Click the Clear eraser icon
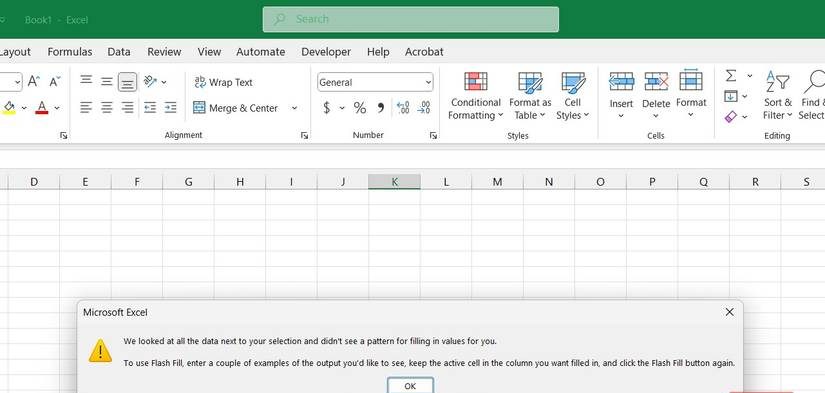Image resolution: width=825 pixels, height=393 pixels. click(731, 116)
